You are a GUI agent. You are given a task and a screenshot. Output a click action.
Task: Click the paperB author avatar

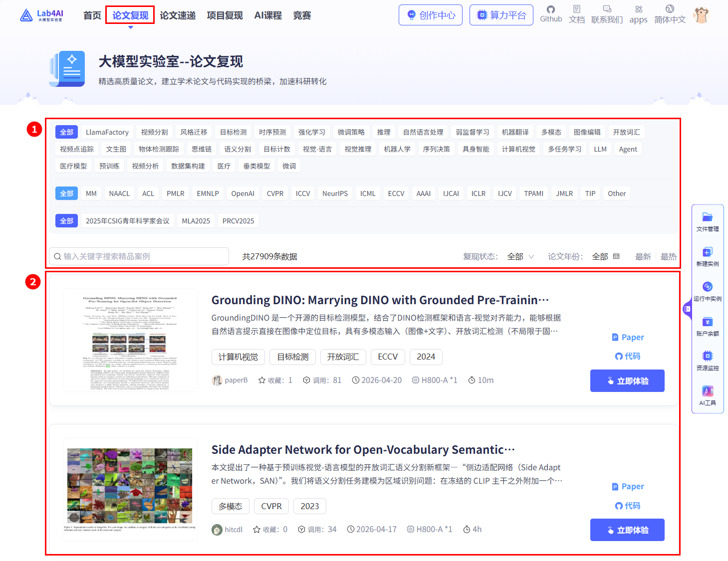click(x=217, y=380)
